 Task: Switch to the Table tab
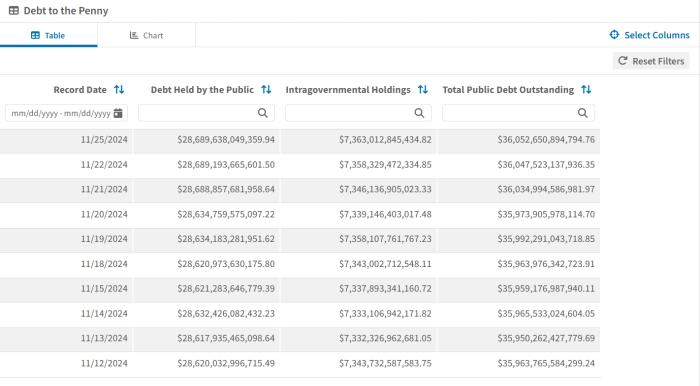48,35
